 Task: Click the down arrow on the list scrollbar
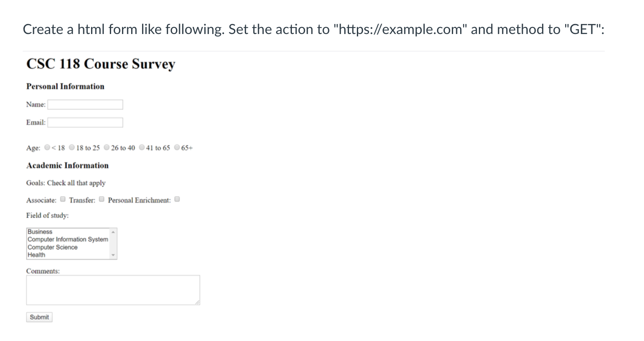pyautogui.click(x=113, y=256)
